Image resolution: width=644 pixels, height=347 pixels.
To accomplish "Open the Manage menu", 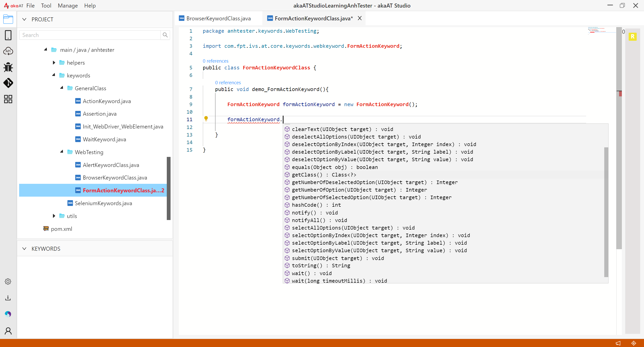I will tap(68, 6).
